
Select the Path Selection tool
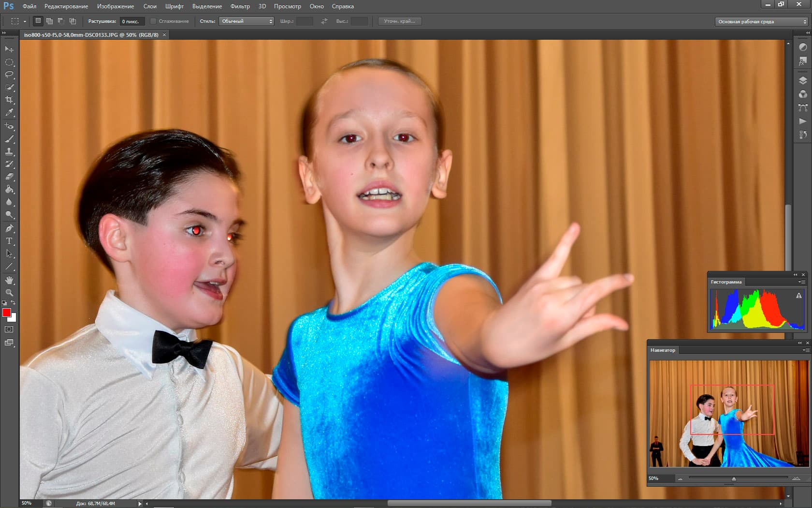click(9, 254)
